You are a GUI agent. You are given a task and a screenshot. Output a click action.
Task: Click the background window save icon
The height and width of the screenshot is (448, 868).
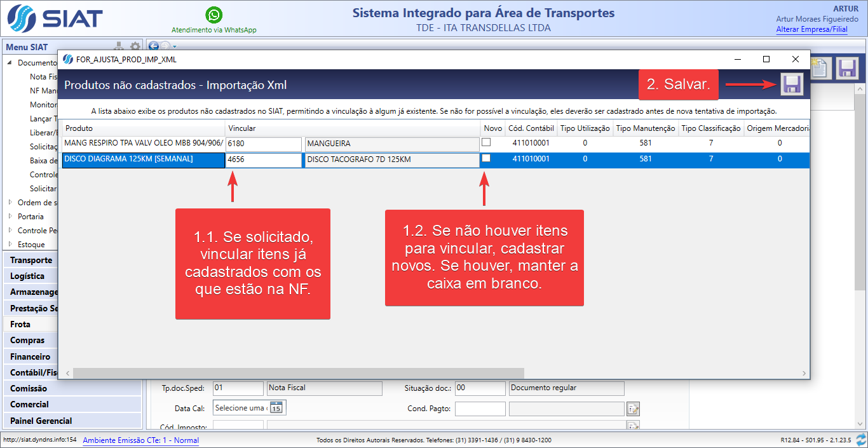pyautogui.click(x=847, y=68)
